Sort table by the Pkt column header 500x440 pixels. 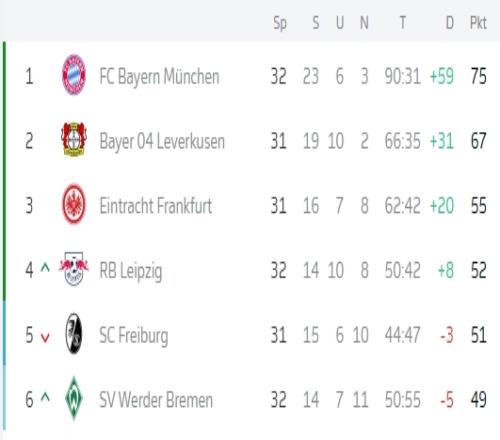478,23
